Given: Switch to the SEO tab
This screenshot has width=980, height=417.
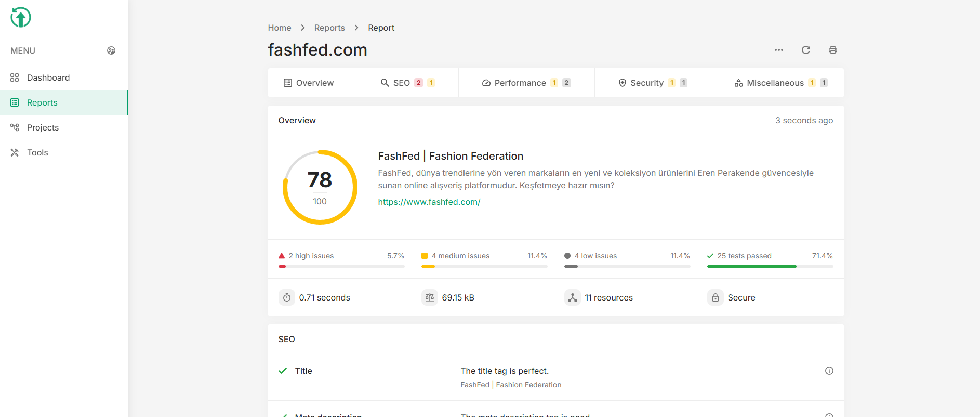Looking at the screenshot, I should [408, 83].
